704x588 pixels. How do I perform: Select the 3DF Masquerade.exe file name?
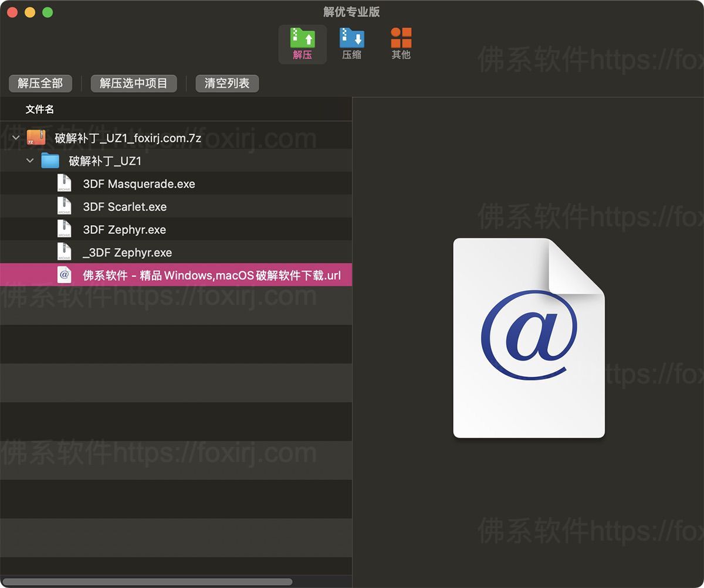tap(139, 184)
